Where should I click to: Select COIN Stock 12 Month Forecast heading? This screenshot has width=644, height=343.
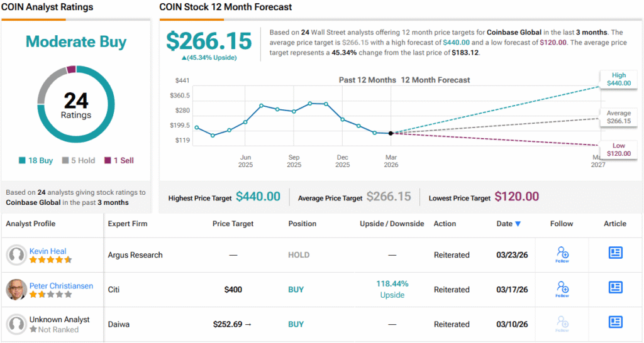(x=226, y=7)
